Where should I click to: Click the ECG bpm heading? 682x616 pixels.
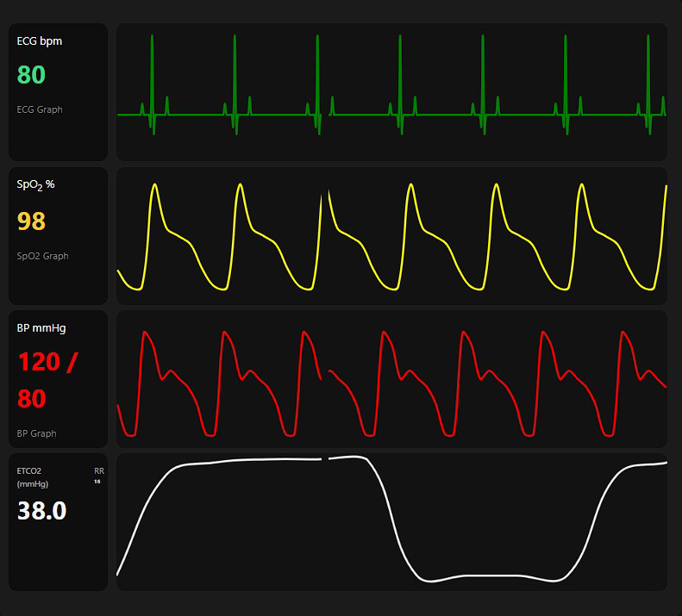[x=39, y=40]
